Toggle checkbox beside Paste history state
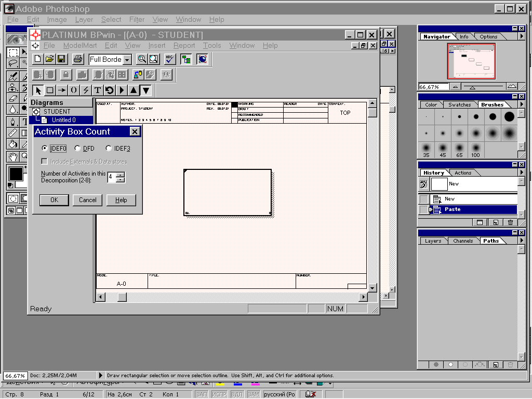This screenshot has height=399, width=532. click(424, 209)
